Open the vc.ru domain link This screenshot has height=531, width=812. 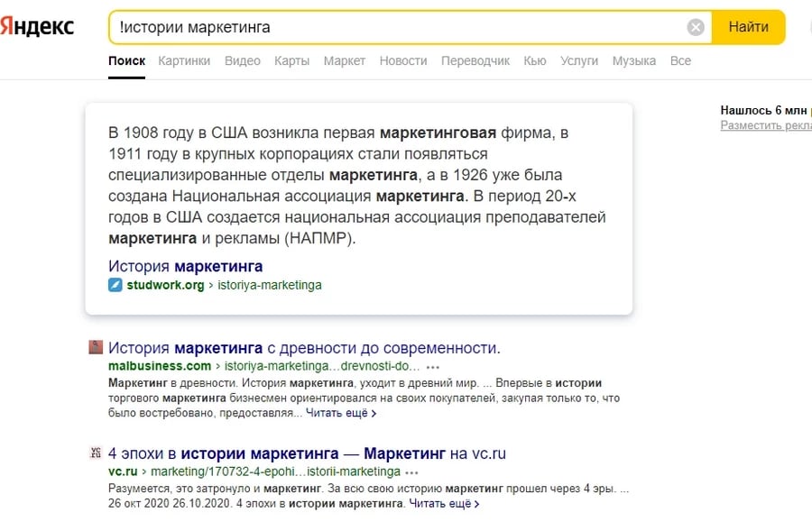[123, 471]
